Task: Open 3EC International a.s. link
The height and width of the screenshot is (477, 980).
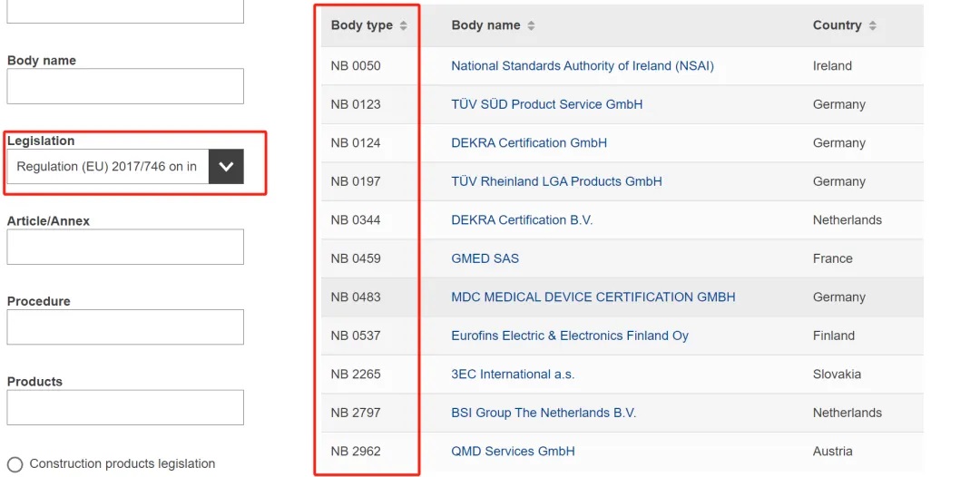Action: tap(513, 375)
